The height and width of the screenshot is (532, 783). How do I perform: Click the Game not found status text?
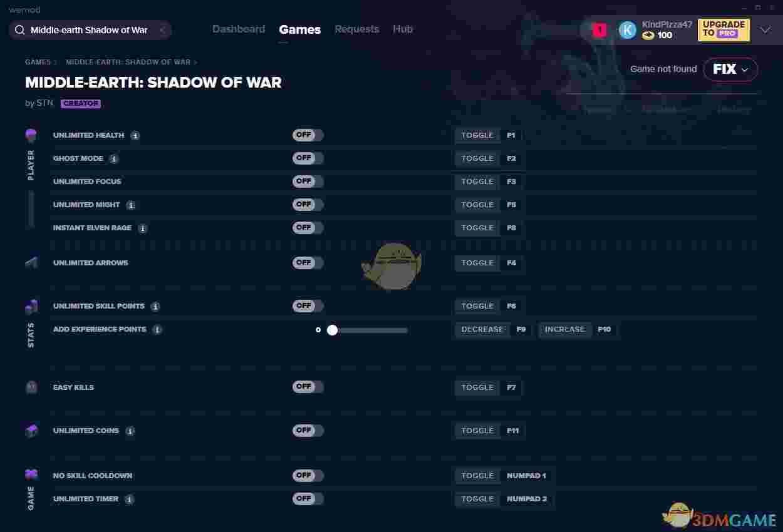point(663,69)
